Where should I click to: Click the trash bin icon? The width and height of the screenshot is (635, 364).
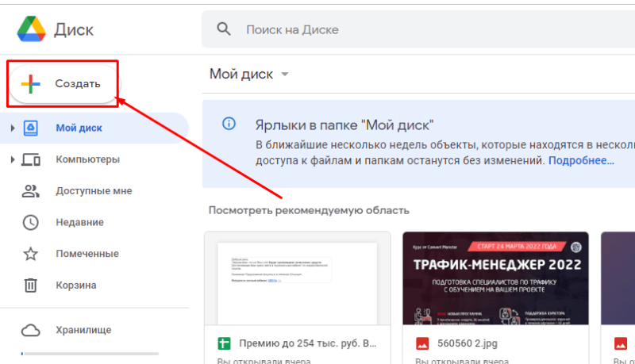click(x=31, y=285)
